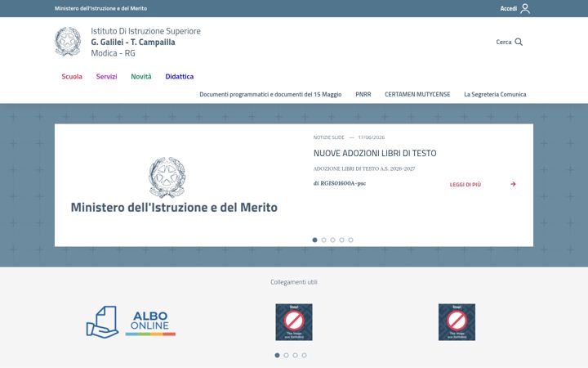Viewport: 588px width, 368px height.
Task: Open the school name G. Galilei - T. Campailla link
Action: (x=133, y=42)
